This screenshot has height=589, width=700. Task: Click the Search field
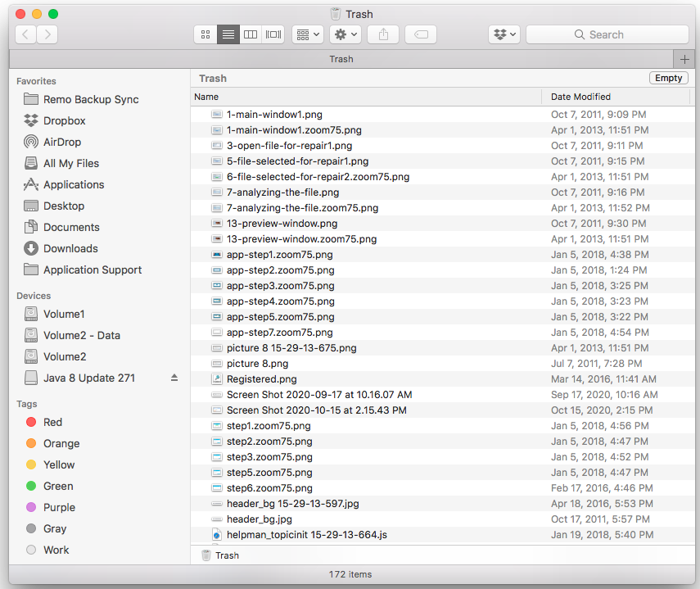point(607,34)
